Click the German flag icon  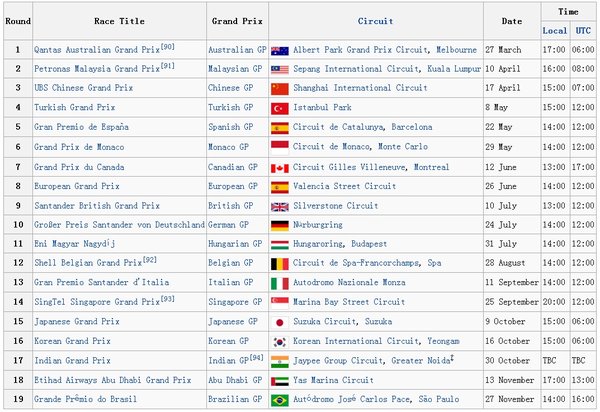[x=280, y=225]
